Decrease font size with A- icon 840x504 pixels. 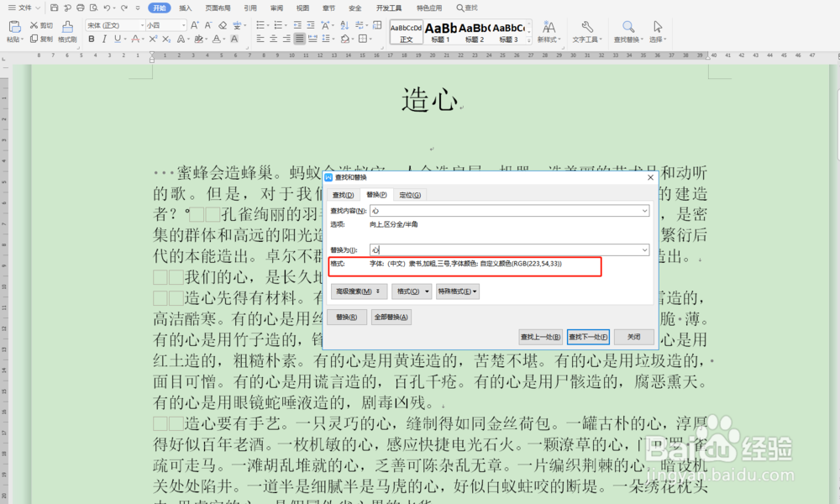click(207, 25)
